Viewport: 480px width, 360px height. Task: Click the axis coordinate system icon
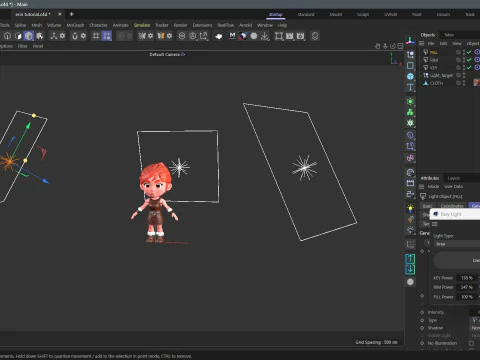coord(410,41)
